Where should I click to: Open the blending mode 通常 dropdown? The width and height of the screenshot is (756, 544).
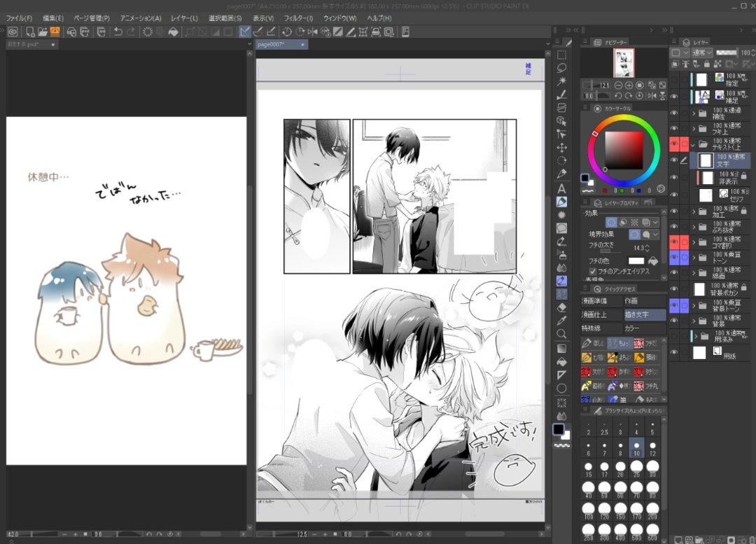coord(703,52)
